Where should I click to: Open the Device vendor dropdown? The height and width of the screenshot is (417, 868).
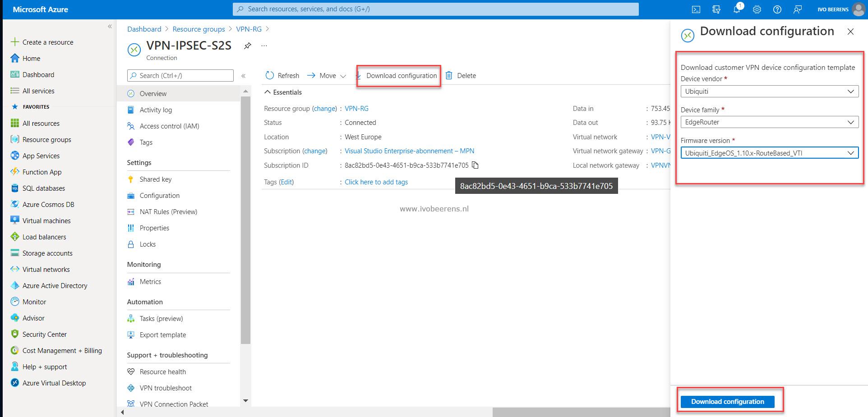[769, 91]
